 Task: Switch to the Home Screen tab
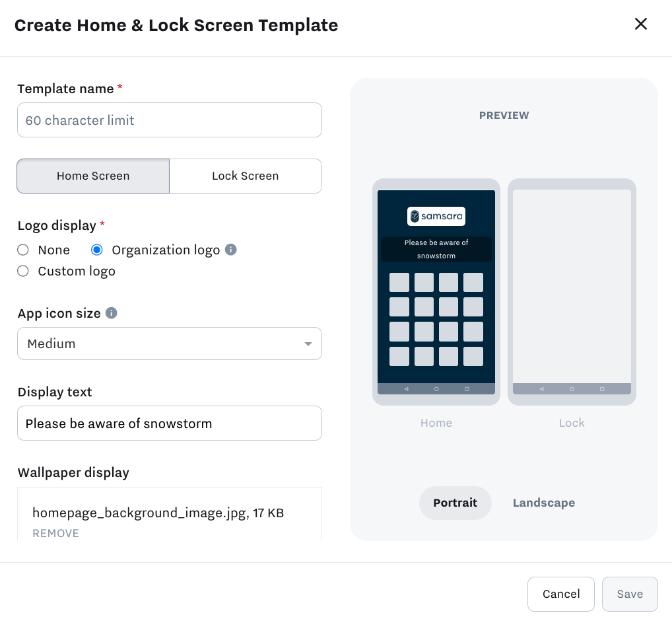(92, 176)
